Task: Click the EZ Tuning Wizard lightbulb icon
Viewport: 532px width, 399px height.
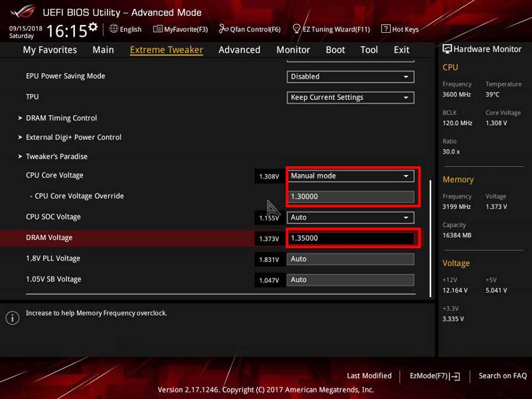Action: [296, 29]
